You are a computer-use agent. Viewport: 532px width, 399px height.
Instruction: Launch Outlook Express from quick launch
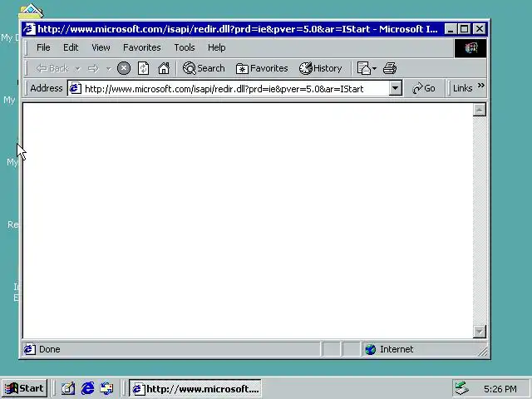(107, 388)
